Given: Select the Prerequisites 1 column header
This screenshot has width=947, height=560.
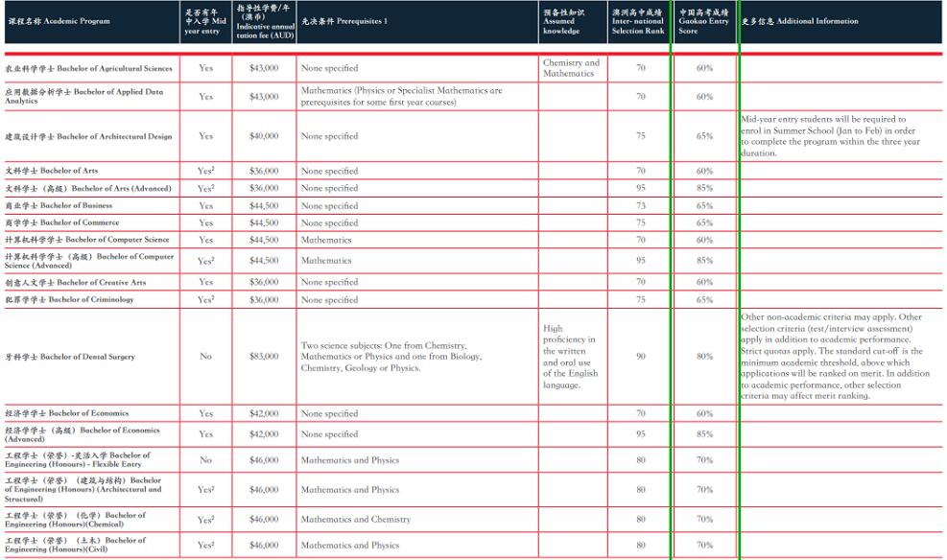Looking at the screenshot, I should coord(344,21).
